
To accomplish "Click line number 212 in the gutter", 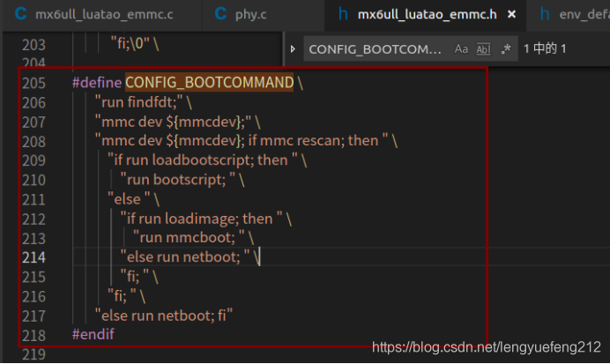I will tap(33, 219).
